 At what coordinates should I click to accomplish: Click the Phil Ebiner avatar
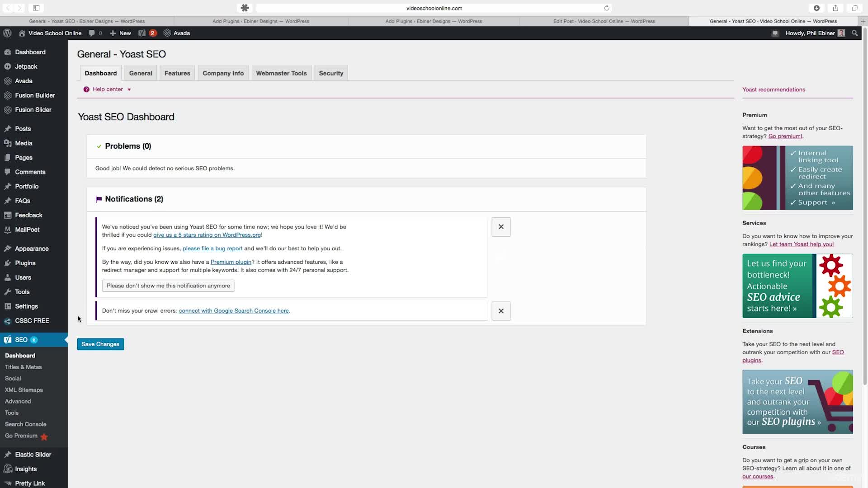(x=841, y=33)
